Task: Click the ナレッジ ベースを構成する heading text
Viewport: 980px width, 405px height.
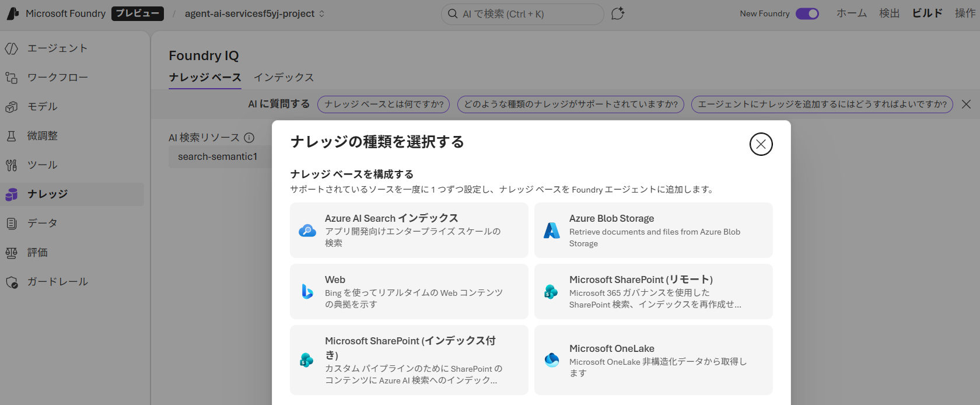Action: pos(352,174)
